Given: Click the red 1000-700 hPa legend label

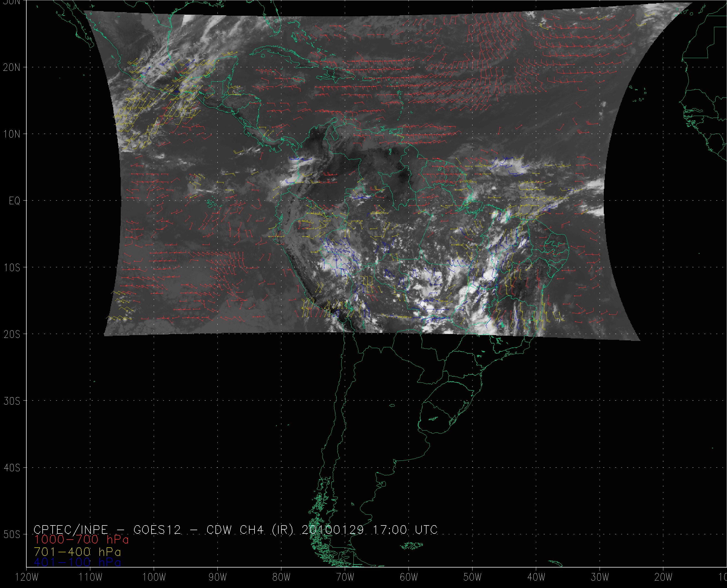Looking at the screenshot, I should pos(81,539).
